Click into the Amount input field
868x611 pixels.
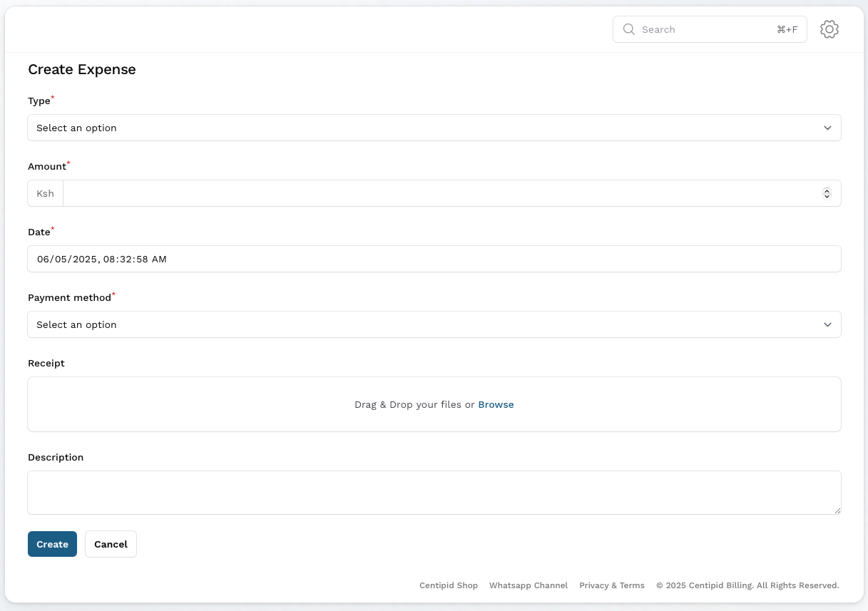pyautogui.click(x=442, y=193)
